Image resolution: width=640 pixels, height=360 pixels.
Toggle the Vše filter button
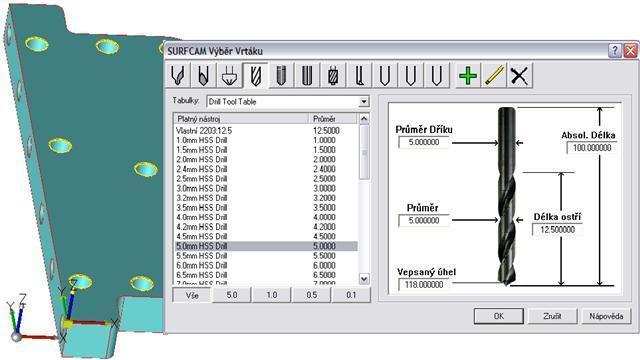pos(192,295)
